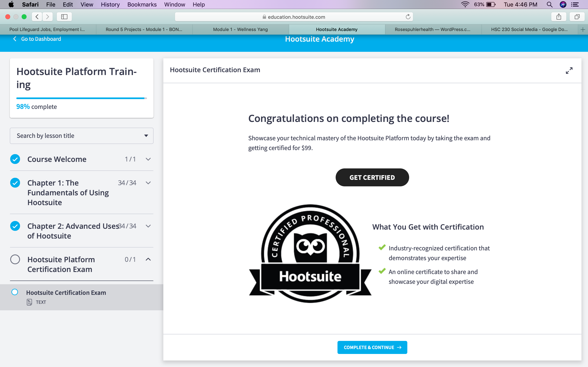Click the Course Welcome completed checkmark
The image size is (588, 367).
click(15, 159)
